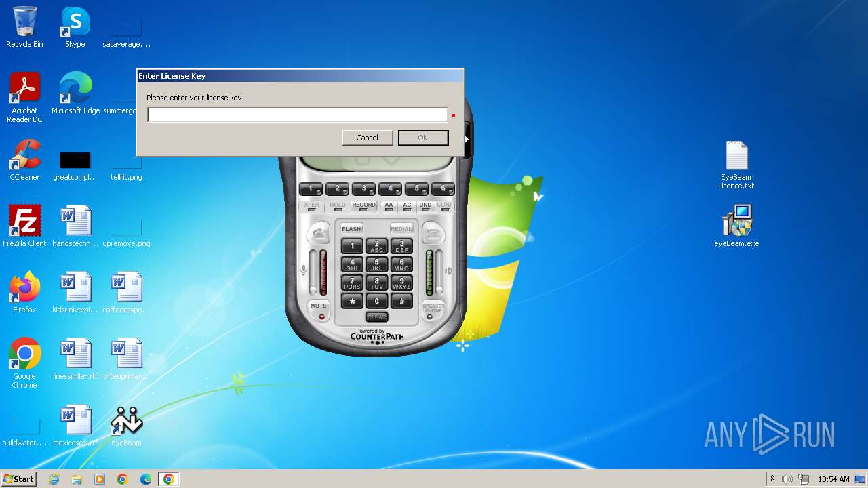The image size is (868, 488).
Task: Click the CLEAR button below keypad
Action: coord(376,317)
